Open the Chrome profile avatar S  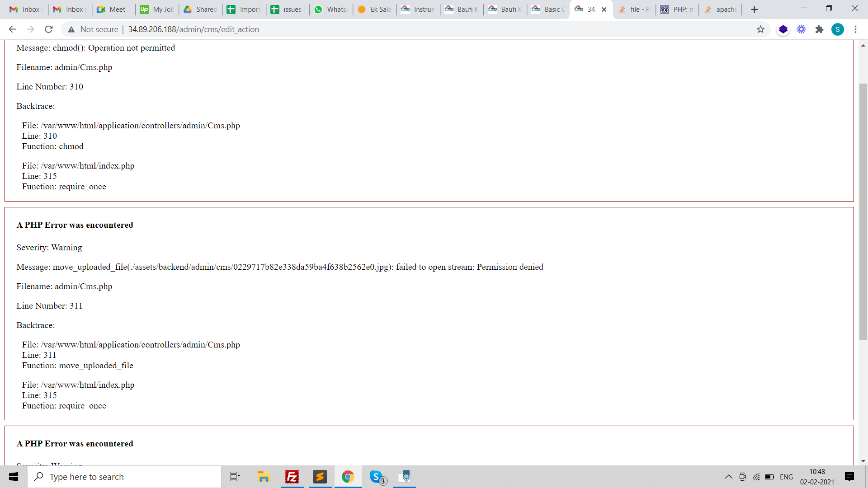tap(838, 29)
